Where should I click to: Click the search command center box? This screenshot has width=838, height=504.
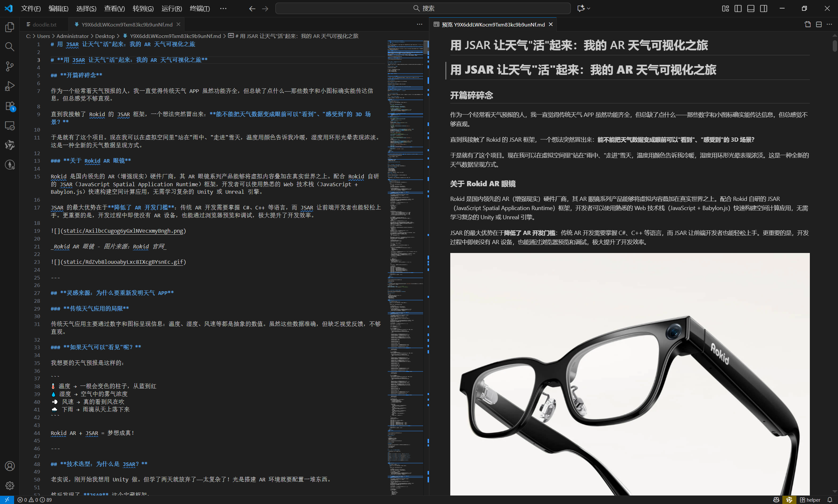[x=423, y=9]
